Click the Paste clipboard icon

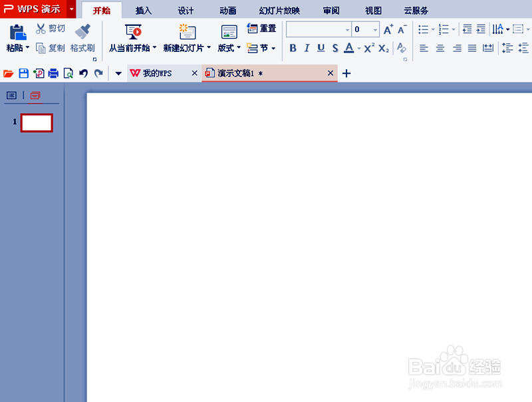click(18, 33)
